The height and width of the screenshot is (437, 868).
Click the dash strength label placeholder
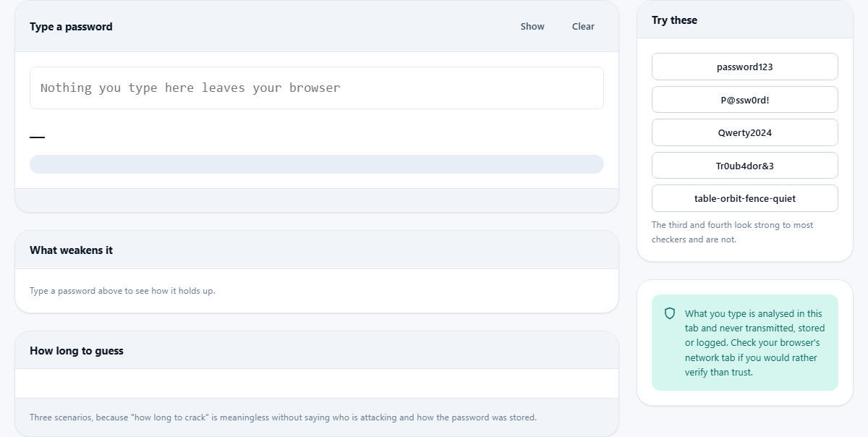pyautogui.click(x=37, y=137)
